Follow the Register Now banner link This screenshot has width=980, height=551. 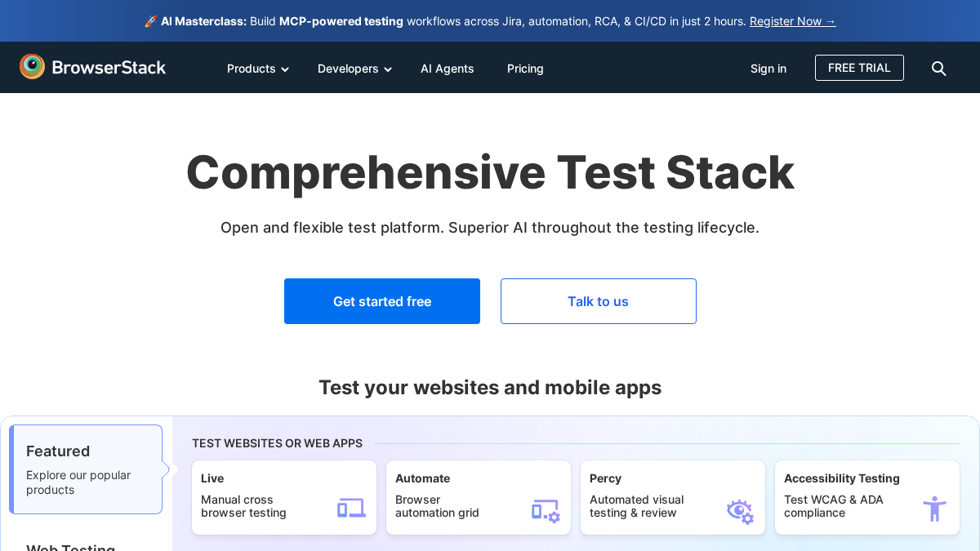pyautogui.click(x=793, y=21)
